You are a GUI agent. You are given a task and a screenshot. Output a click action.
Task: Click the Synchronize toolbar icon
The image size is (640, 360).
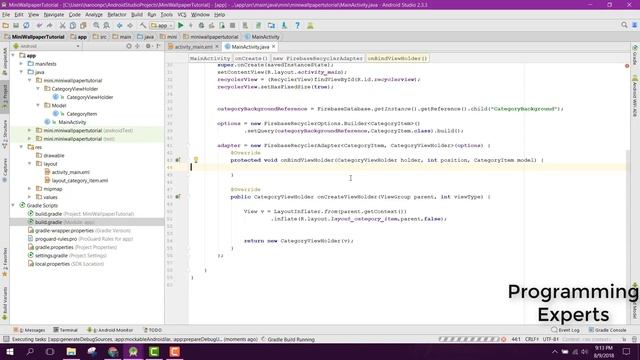click(x=26, y=25)
